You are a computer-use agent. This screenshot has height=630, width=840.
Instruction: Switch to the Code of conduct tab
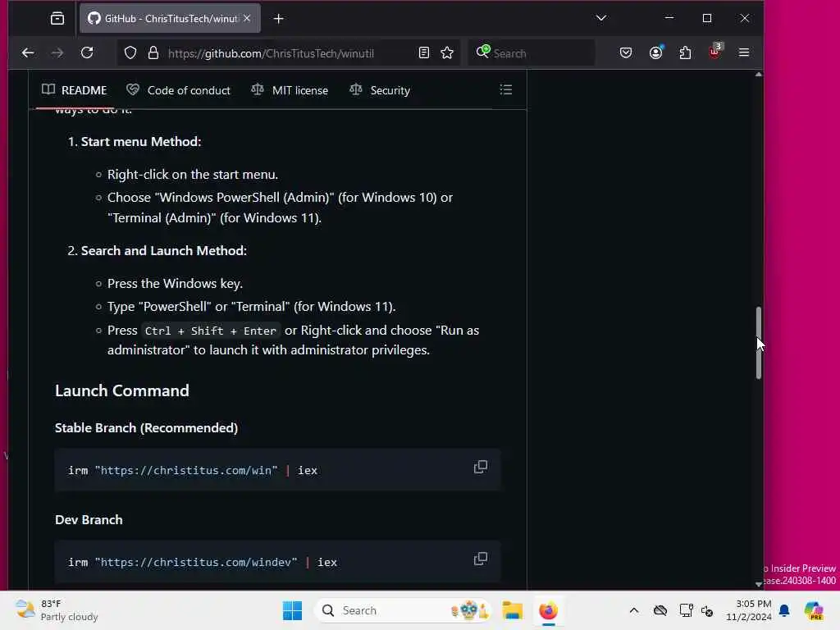178,90
